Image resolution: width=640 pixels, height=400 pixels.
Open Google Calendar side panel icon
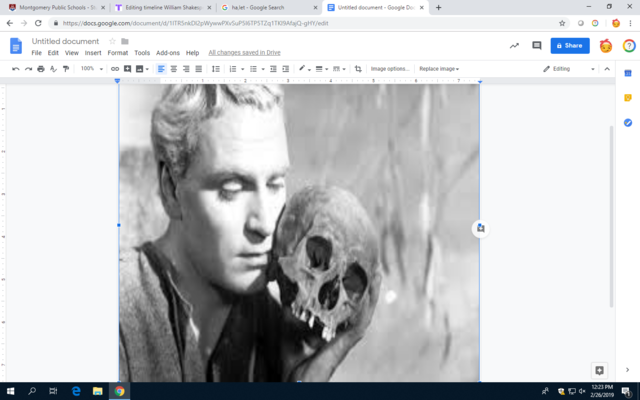click(x=628, y=73)
